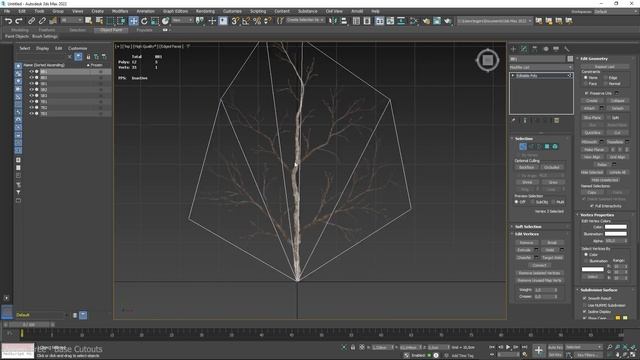Choose Rectangular Selection Region icon

[110, 21]
